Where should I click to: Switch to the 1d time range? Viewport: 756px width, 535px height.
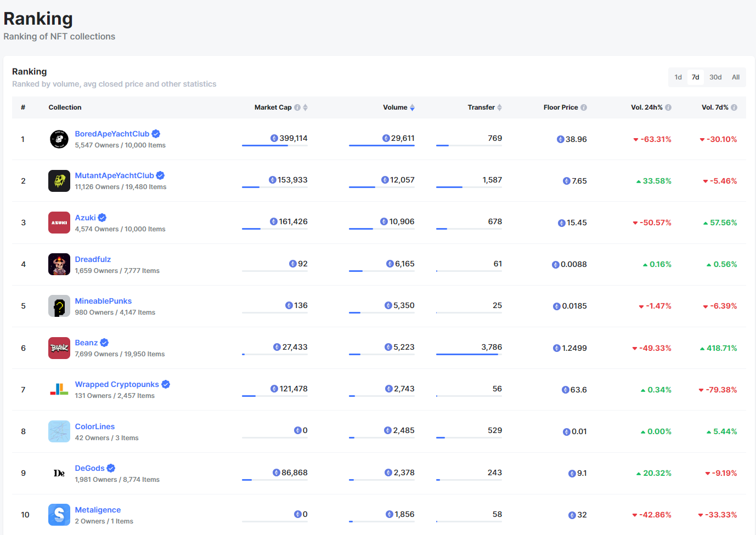tap(678, 77)
